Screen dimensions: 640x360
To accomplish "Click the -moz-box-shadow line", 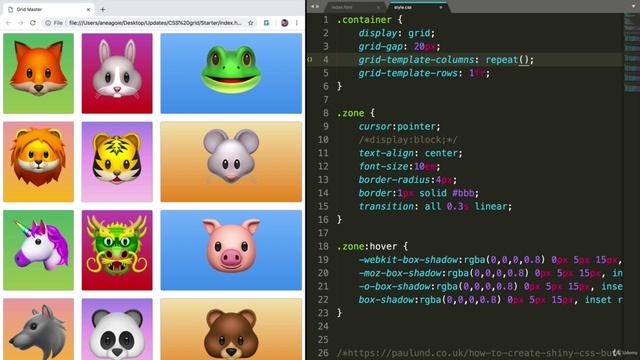I will (x=491, y=273).
